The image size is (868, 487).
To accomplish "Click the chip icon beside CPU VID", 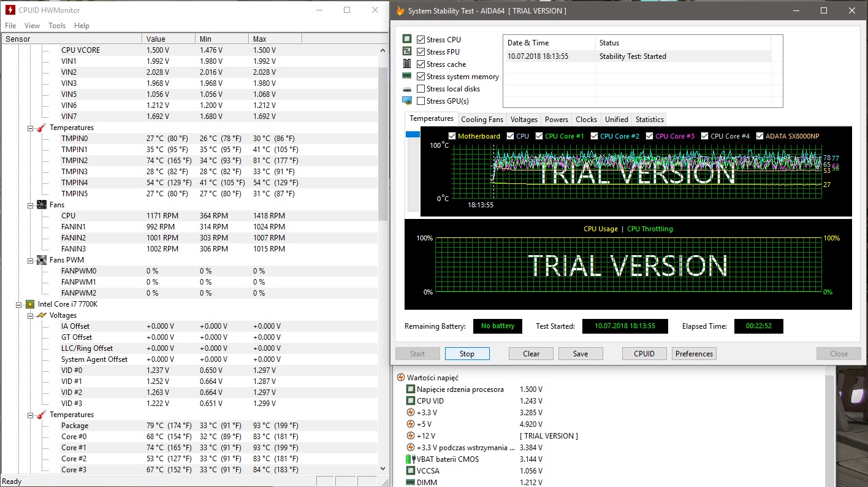I will pos(411,401).
